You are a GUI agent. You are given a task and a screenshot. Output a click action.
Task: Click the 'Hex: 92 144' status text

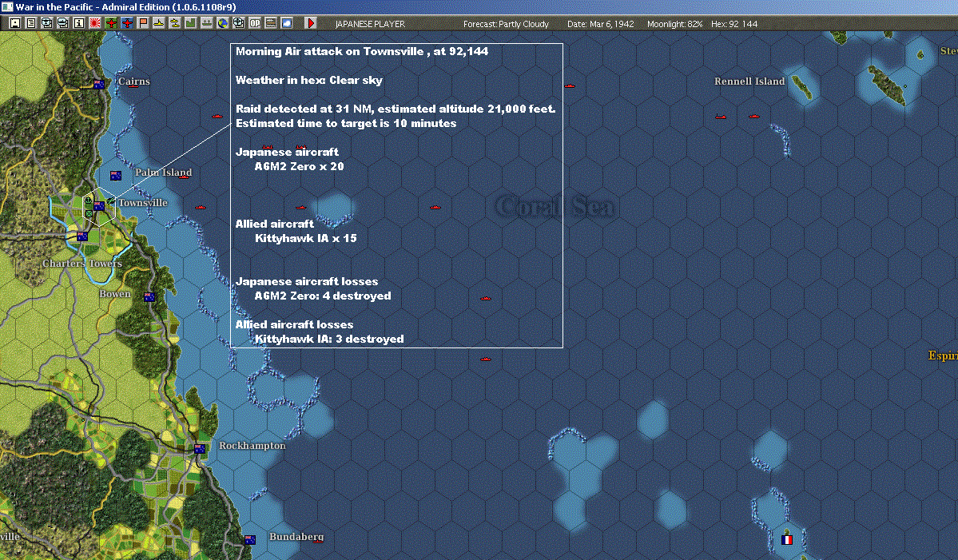point(734,24)
